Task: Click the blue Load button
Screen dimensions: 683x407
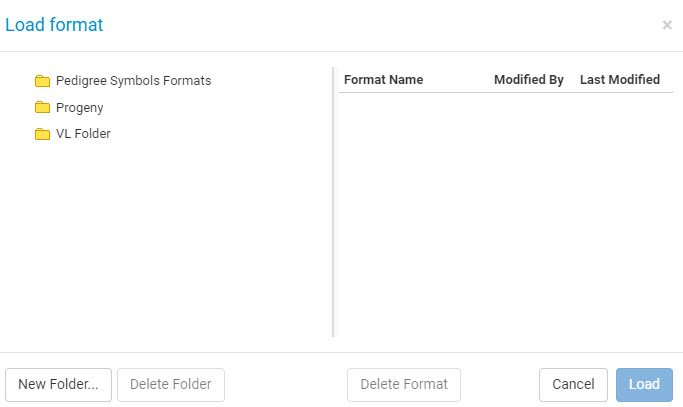Action: [x=644, y=385]
